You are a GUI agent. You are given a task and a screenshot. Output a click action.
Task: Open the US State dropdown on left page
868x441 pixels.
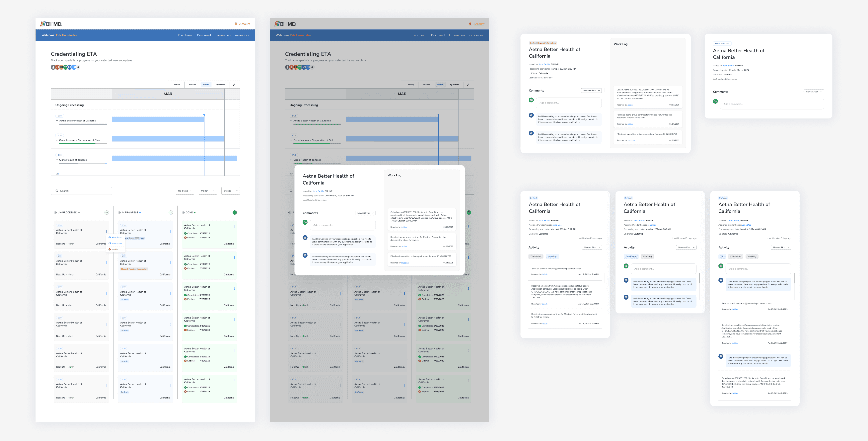coord(185,191)
